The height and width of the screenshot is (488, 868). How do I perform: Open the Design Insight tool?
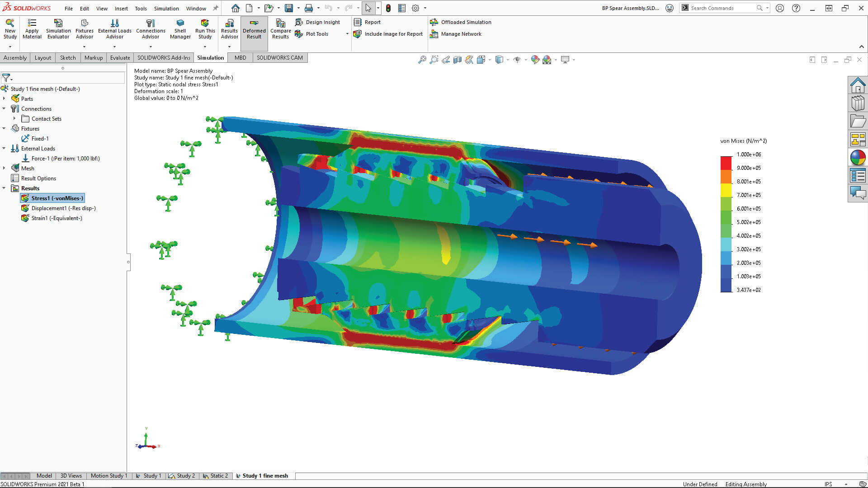(318, 22)
